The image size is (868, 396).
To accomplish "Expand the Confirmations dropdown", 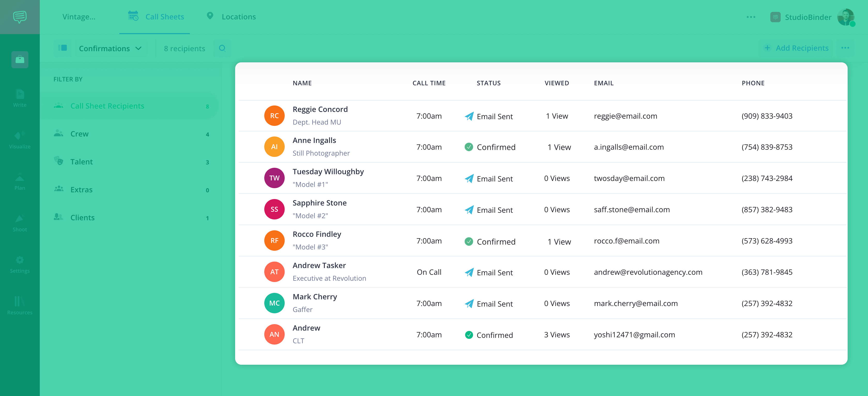I will (x=110, y=49).
